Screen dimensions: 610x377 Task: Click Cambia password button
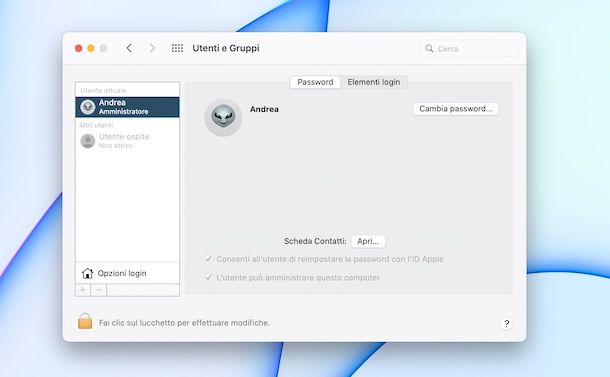click(456, 109)
